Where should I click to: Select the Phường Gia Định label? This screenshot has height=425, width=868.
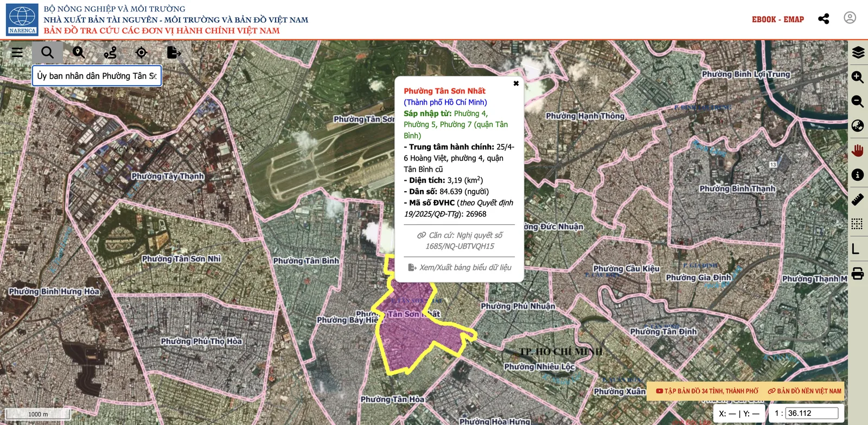(x=699, y=278)
